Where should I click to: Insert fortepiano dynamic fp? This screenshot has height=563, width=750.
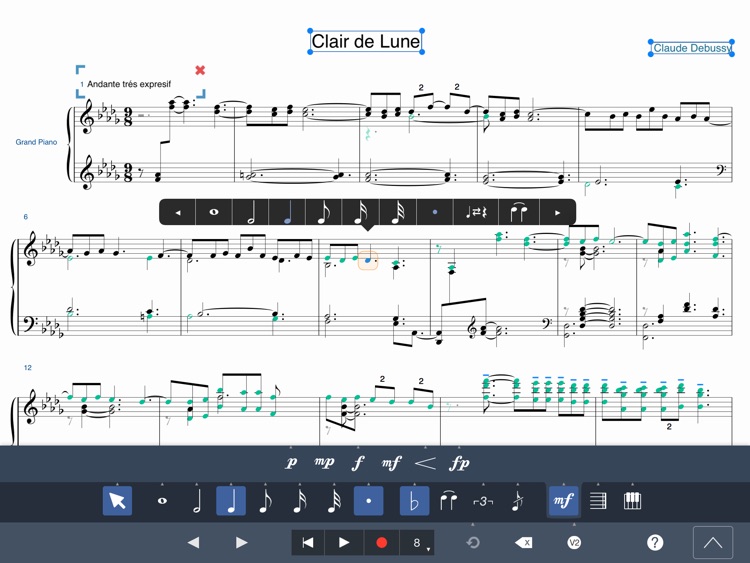459,463
